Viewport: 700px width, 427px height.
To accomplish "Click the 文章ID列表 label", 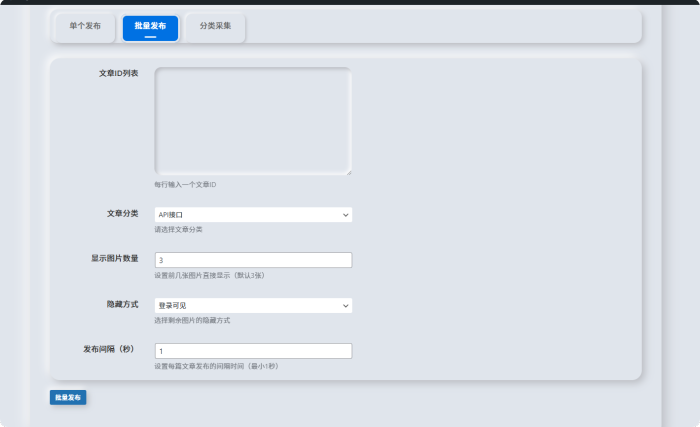I will 118,73.
